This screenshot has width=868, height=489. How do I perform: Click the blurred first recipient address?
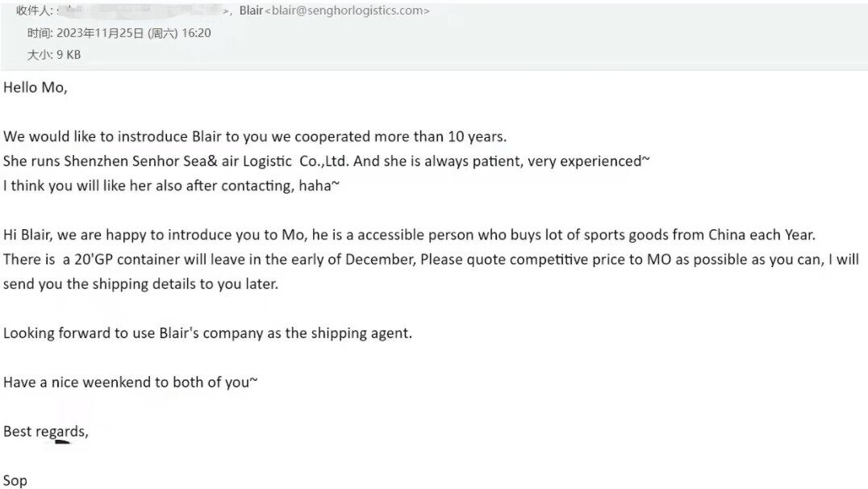click(145, 11)
